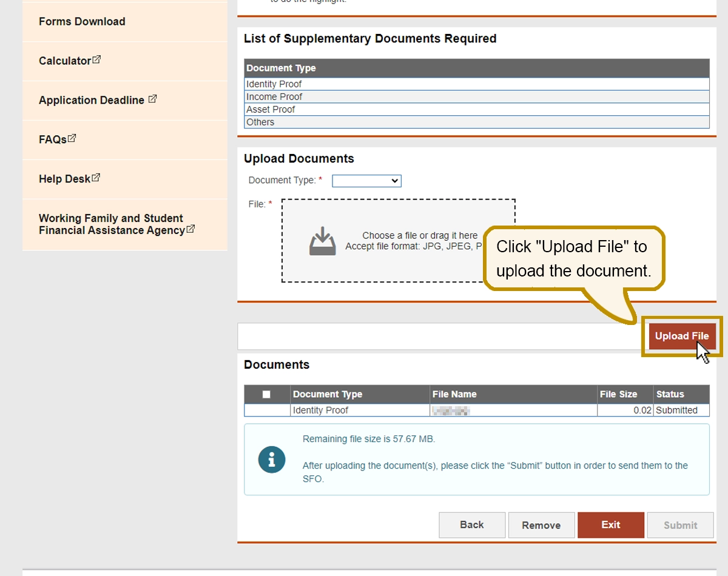
Task: Open the Document Type dropdown
Action: coord(366,181)
